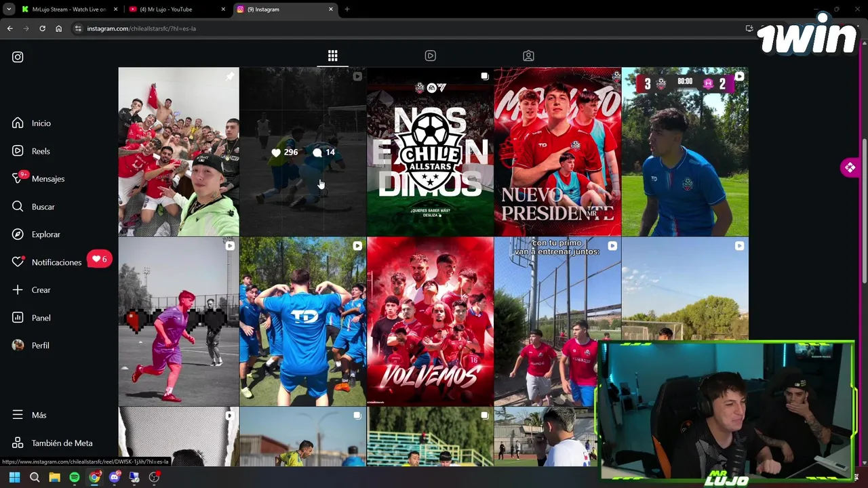This screenshot has width=868, height=488.
Task: Open a new browser tab
Action: [347, 9]
